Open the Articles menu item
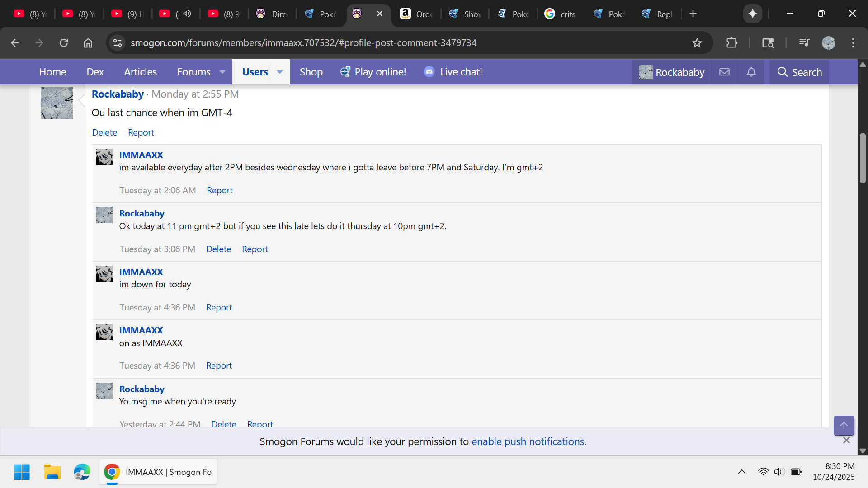Image resolution: width=868 pixels, height=488 pixels. pyautogui.click(x=140, y=72)
